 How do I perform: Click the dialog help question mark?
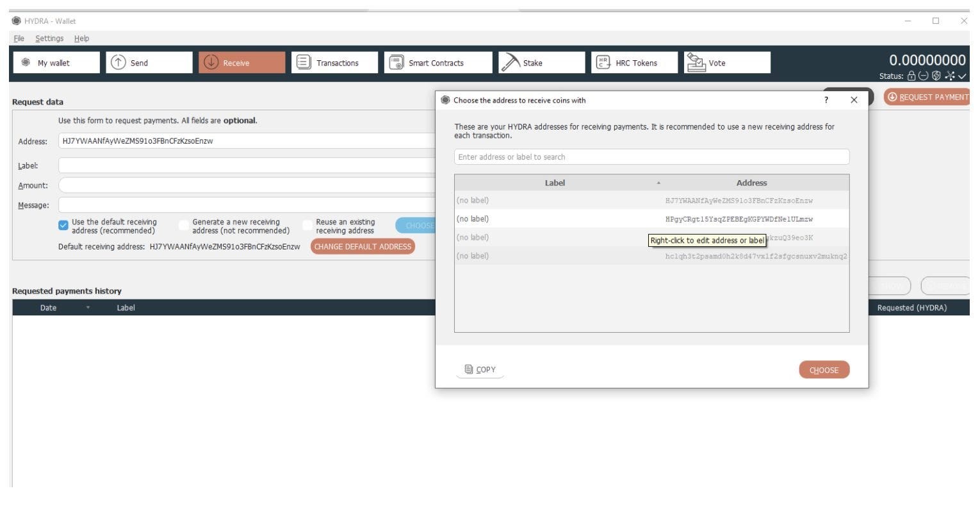click(826, 100)
